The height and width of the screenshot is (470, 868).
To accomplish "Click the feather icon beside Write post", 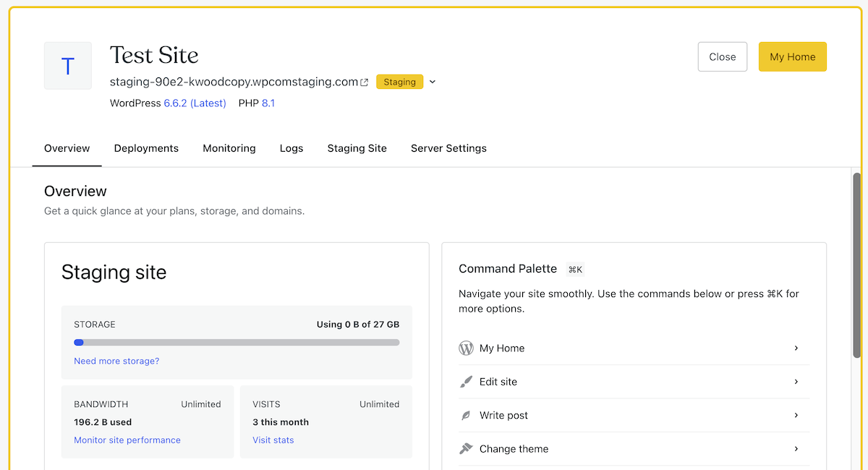I will click(466, 416).
